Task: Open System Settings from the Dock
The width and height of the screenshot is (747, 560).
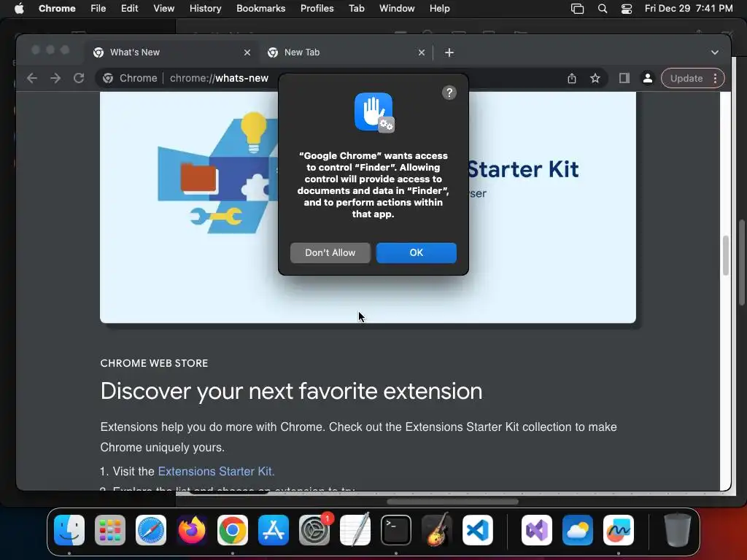Action: (x=314, y=530)
